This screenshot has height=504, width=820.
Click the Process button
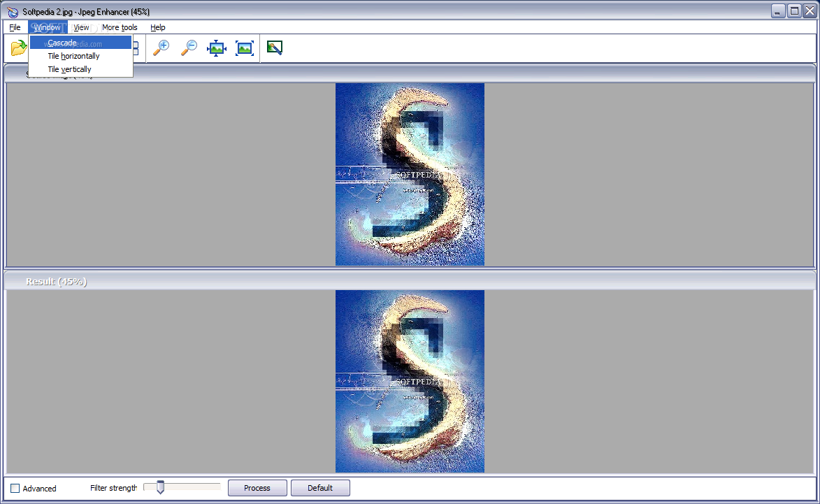tap(257, 488)
